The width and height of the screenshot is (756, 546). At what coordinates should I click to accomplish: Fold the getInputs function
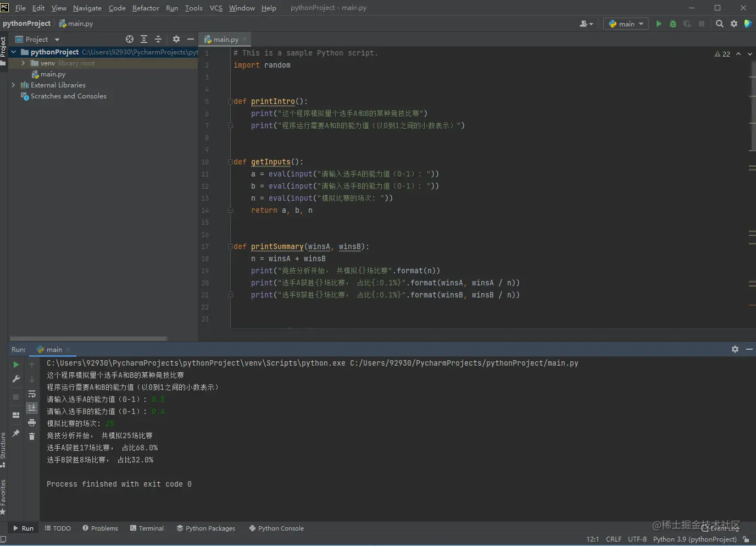pos(230,162)
